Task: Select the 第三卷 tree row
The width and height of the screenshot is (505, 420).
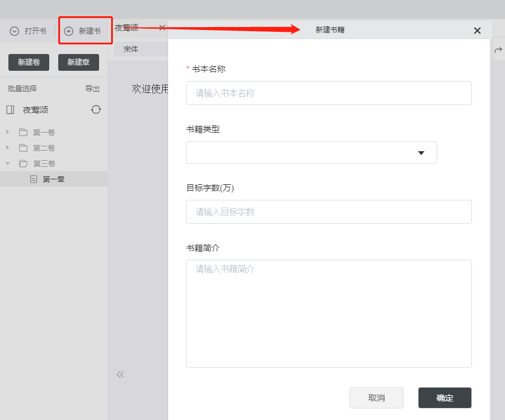Action: tap(54, 163)
